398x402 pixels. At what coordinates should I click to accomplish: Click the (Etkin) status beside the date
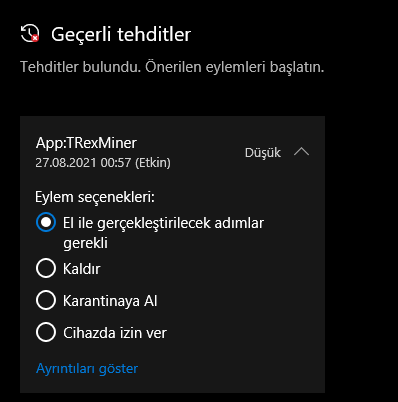153,163
